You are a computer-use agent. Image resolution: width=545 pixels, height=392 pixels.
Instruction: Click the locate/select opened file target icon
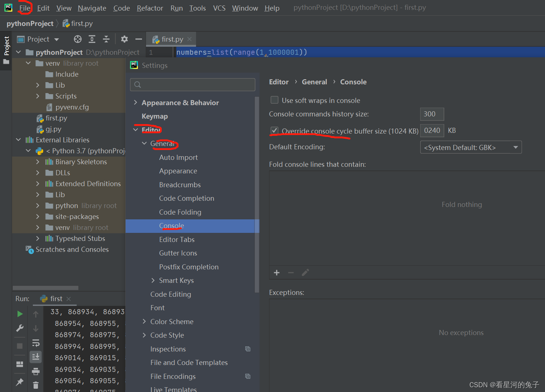click(x=78, y=39)
